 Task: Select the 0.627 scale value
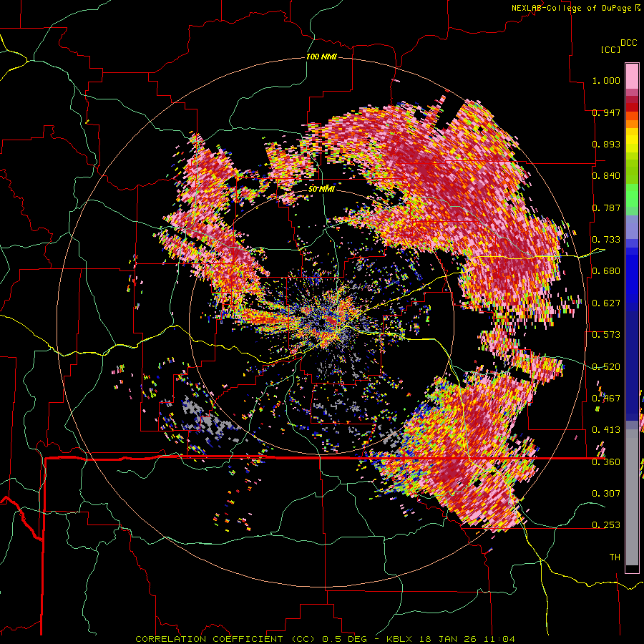606,303
